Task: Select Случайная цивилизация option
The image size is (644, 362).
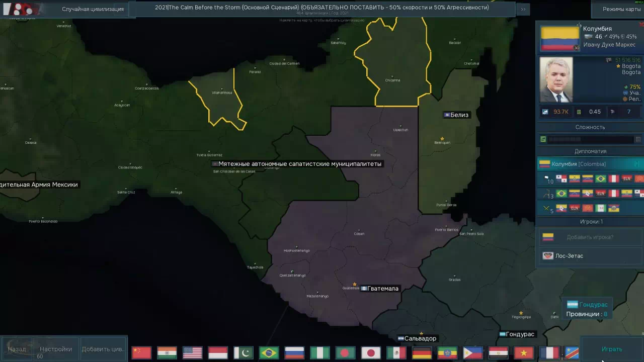Action: 93,9
